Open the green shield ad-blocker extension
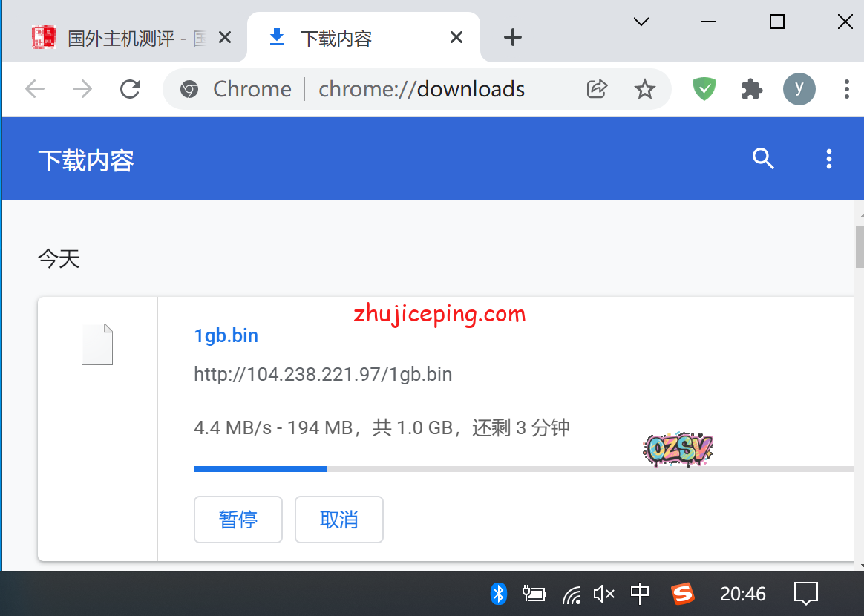 [704, 90]
